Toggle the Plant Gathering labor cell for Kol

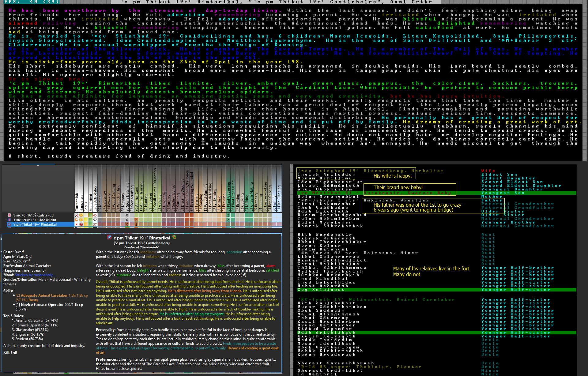[x=228, y=215]
